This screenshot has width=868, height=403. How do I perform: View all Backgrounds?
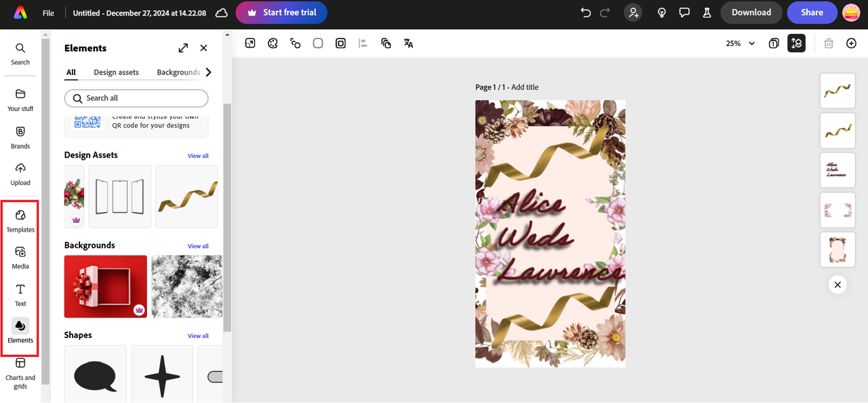coord(198,246)
